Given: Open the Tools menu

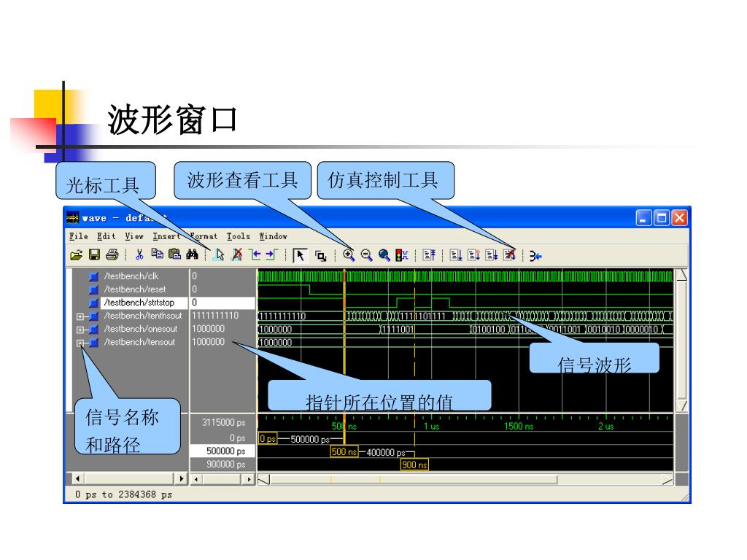Looking at the screenshot, I should pyautogui.click(x=239, y=236).
